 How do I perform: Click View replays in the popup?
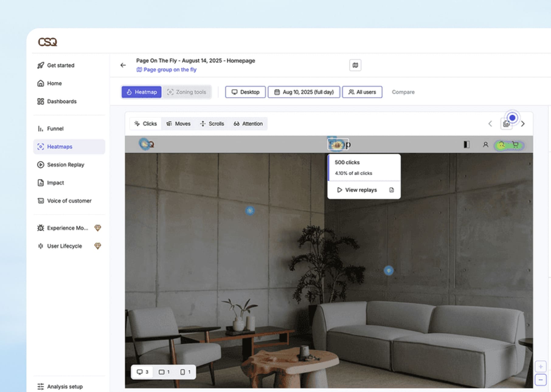pyautogui.click(x=357, y=190)
